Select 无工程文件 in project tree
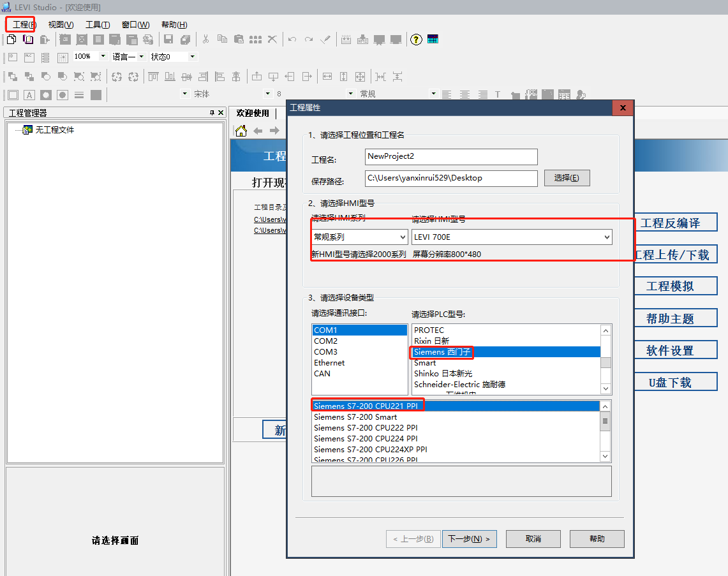The height and width of the screenshot is (576, 728). point(55,130)
